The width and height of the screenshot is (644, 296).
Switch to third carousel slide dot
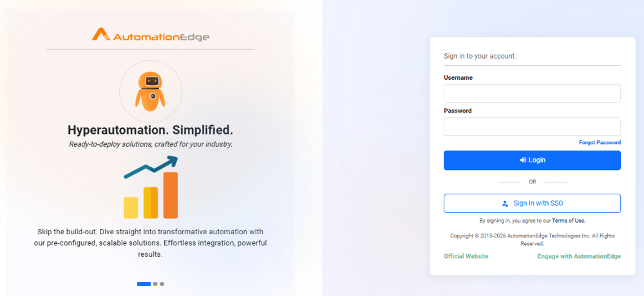click(162, 284)
